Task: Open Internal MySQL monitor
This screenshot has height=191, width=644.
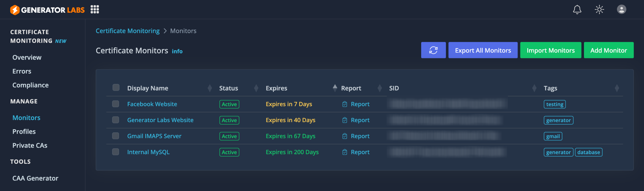Action: [x=148, y=152]
